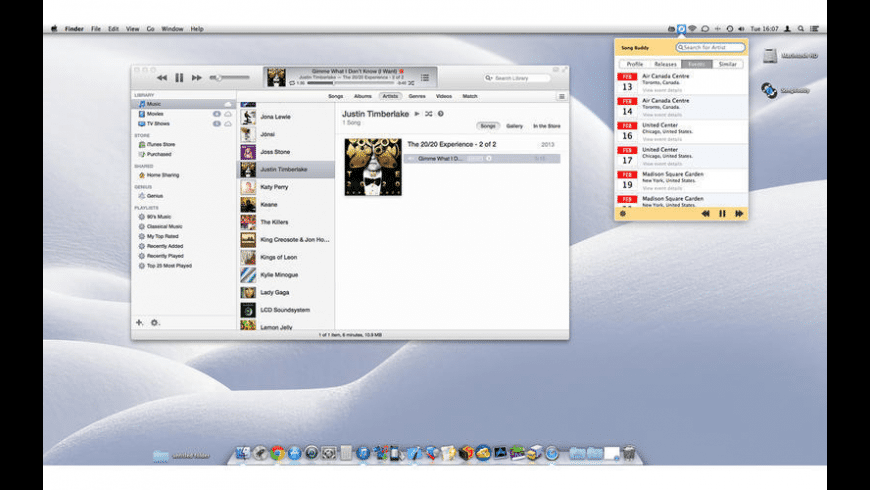Open the Releases tab in Song Buddy
Image resolution: width=870 pixels, height=490 pixels.
[665, 64]
